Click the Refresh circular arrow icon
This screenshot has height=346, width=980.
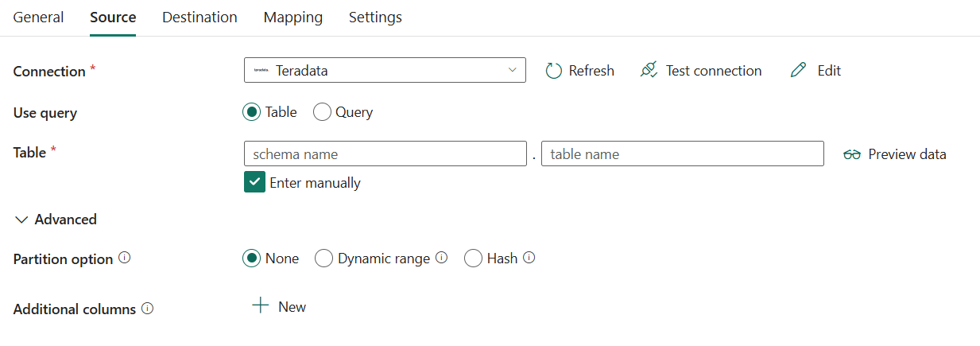554,71
